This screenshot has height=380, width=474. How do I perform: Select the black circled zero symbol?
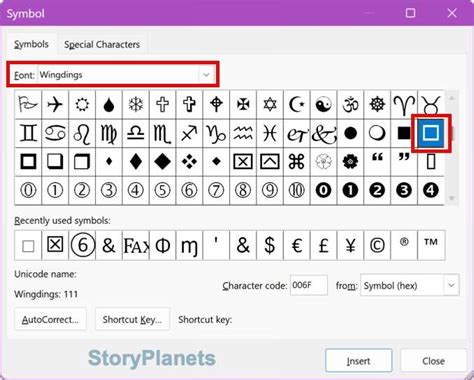324,190
